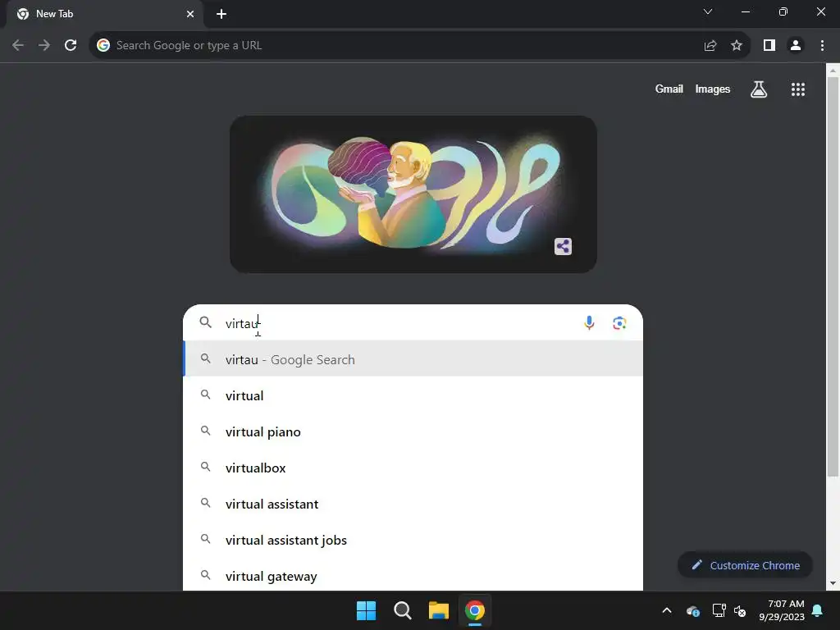This screenshot has width=840, height=630.
Task: Open the Chrome profile menu
Action: 796,46
